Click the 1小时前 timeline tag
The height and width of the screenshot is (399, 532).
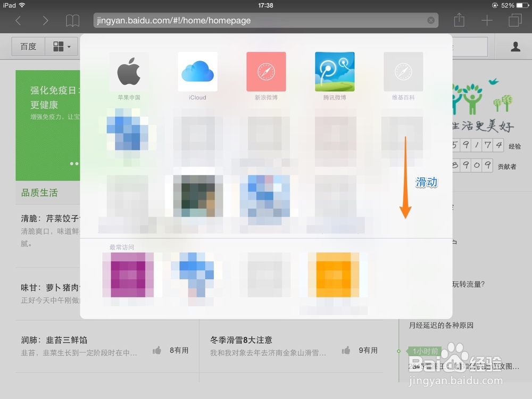pos(425,351)
